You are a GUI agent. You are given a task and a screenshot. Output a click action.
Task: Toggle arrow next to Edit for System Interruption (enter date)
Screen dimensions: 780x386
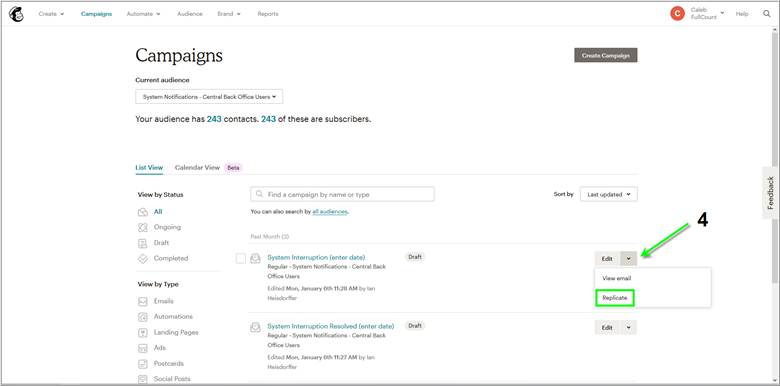pyautogui.click(x=629, y=259)
